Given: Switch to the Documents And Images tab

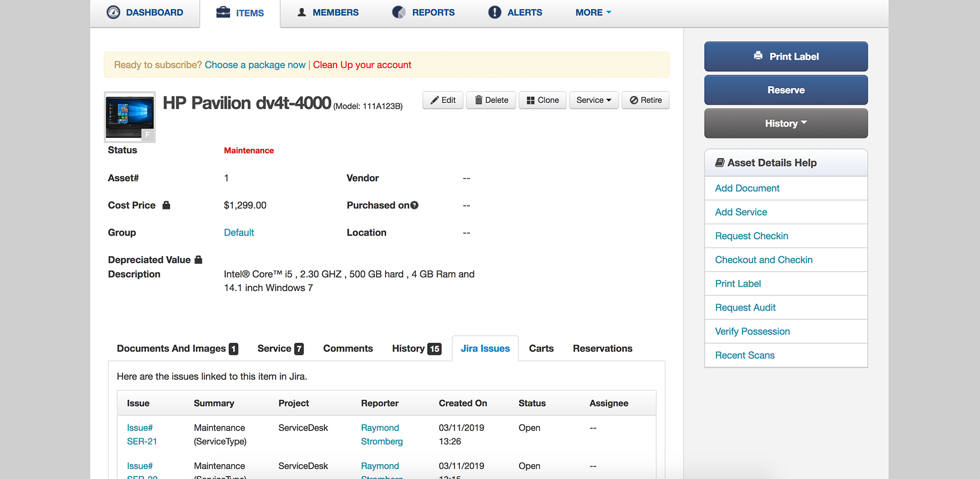Looking at the screenshot, I should [x=177, y=349].
